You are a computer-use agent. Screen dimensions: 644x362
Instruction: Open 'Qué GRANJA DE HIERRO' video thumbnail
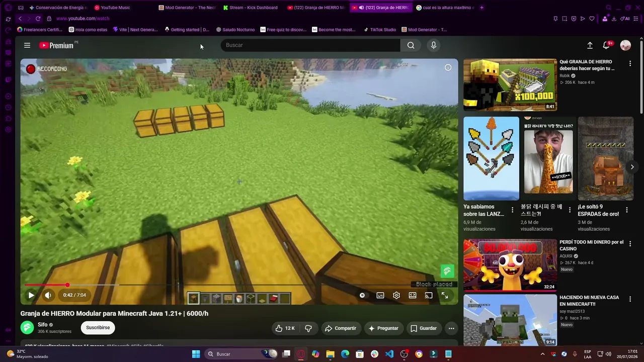pos(510,85)
